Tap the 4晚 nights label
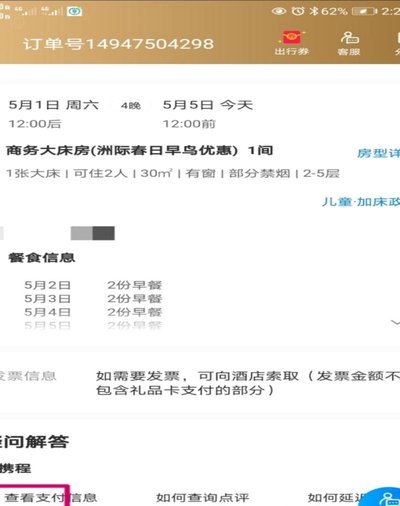 (x=131, y=106)
